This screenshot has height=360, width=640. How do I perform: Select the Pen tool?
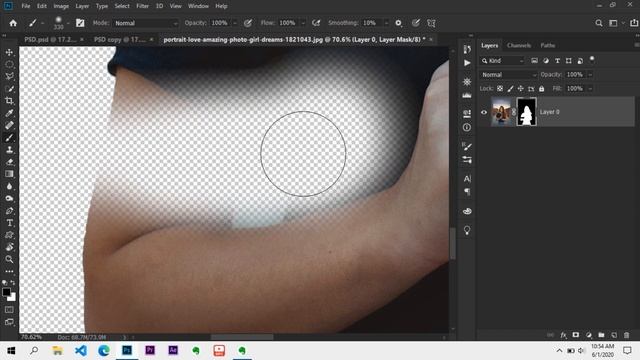tap(9, 211)
